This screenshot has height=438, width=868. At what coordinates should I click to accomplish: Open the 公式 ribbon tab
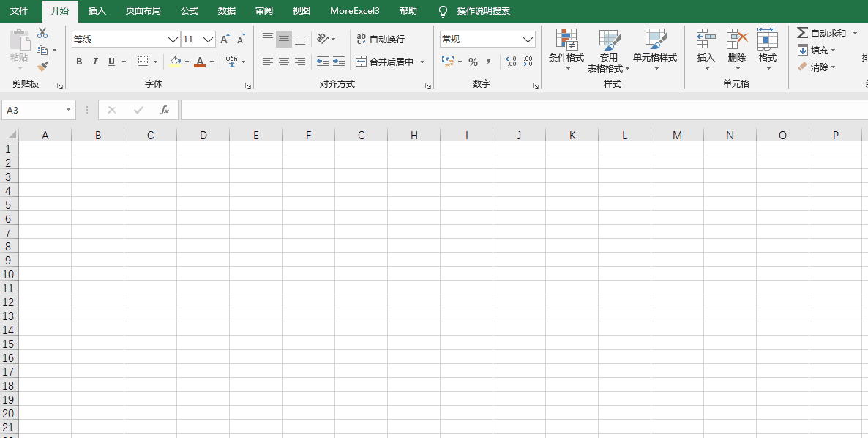click(x=190, y=11)
